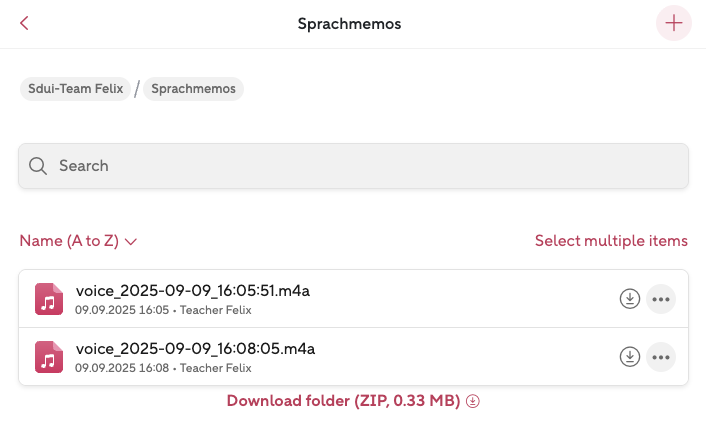The height and width of the screenshot is (432, 706).
Task: Click the 09.09.2025 16:08 Teacher Felix details line
Action: point(162,368)
